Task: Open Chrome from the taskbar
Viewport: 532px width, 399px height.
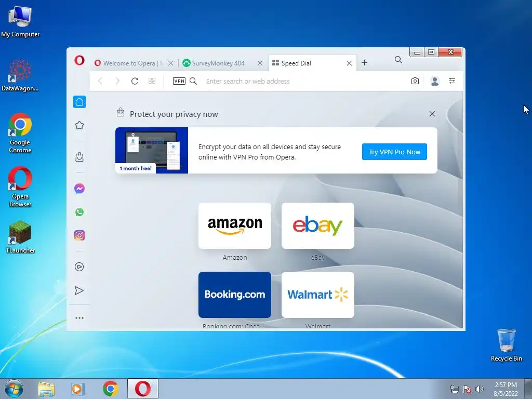Action: (111, 389)
